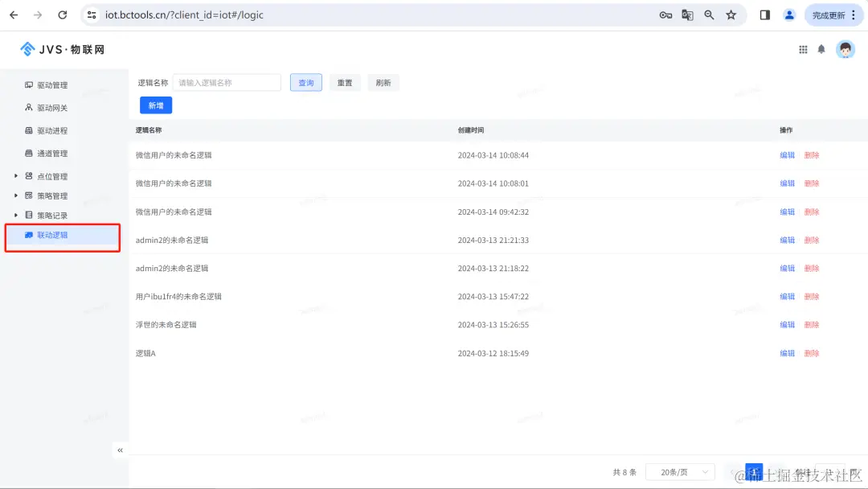Viewport: 868px width, 489px height.
Task: Expand the 策略管理 tree arrow
Action: pyautogui.click(x=15, y=195)
